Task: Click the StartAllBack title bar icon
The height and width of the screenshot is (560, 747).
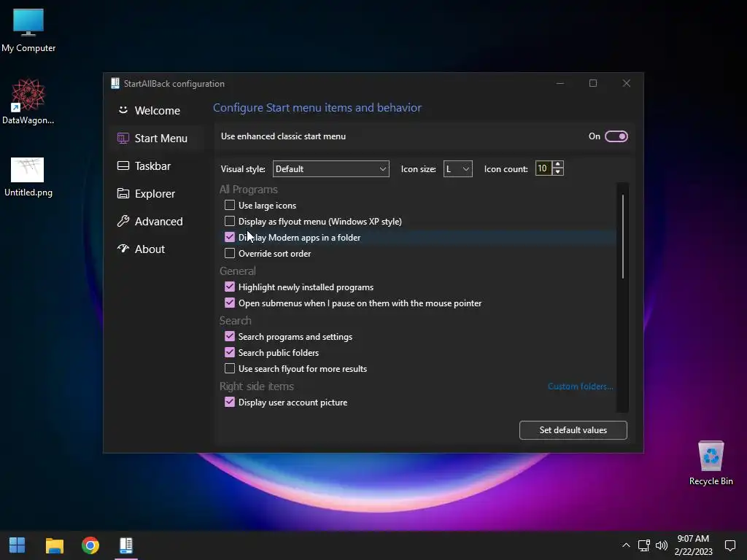Action: pyautogui.click(x=115, y=83)
